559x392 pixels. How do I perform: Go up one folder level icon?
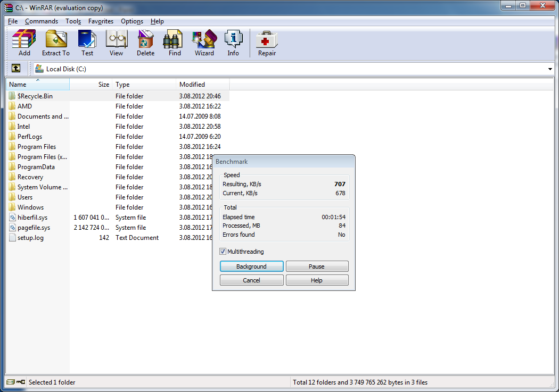click(16, 69)
